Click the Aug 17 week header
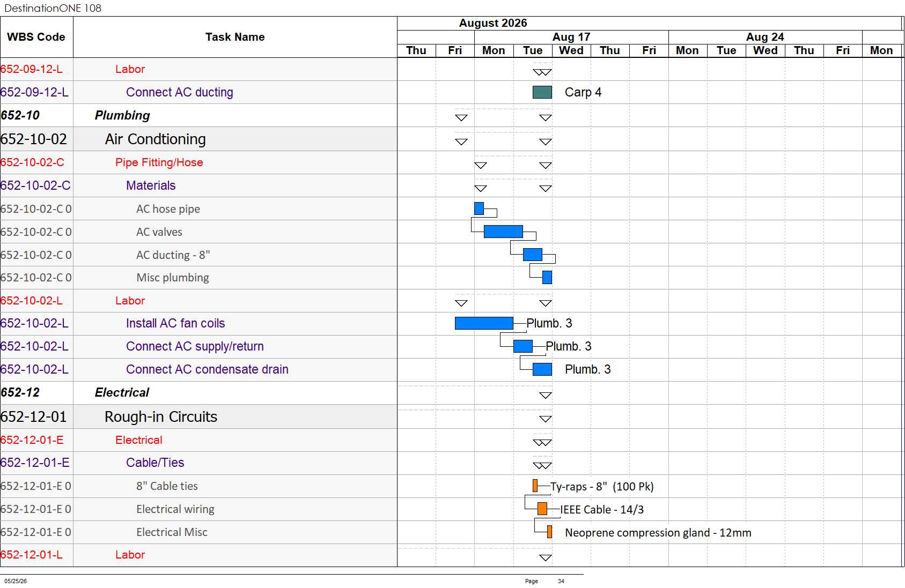Screen dimensions: 905x588 point(571,37)
